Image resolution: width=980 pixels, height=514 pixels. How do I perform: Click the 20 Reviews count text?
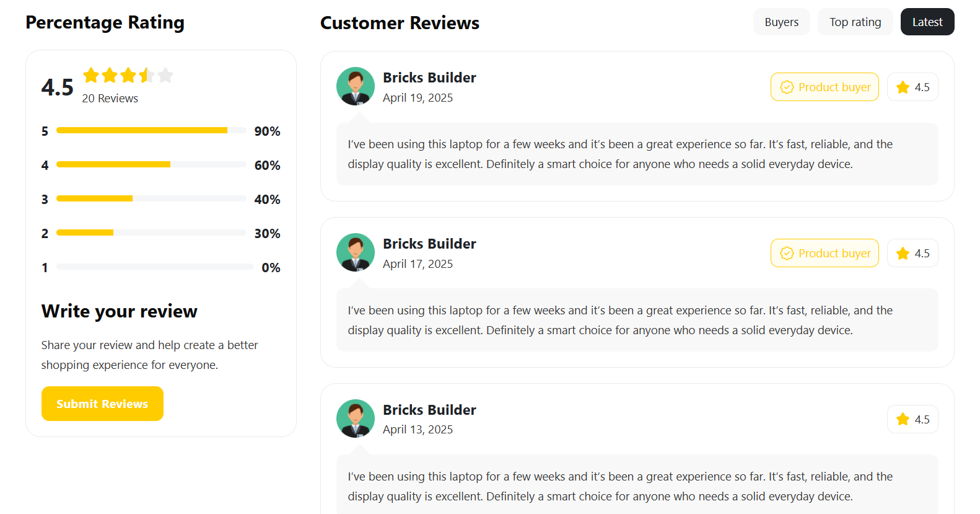click(110, 98)
